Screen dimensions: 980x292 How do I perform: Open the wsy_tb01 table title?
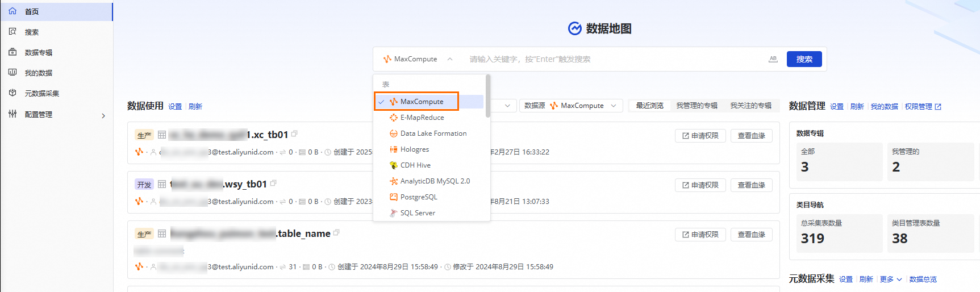tap(218, 184)
